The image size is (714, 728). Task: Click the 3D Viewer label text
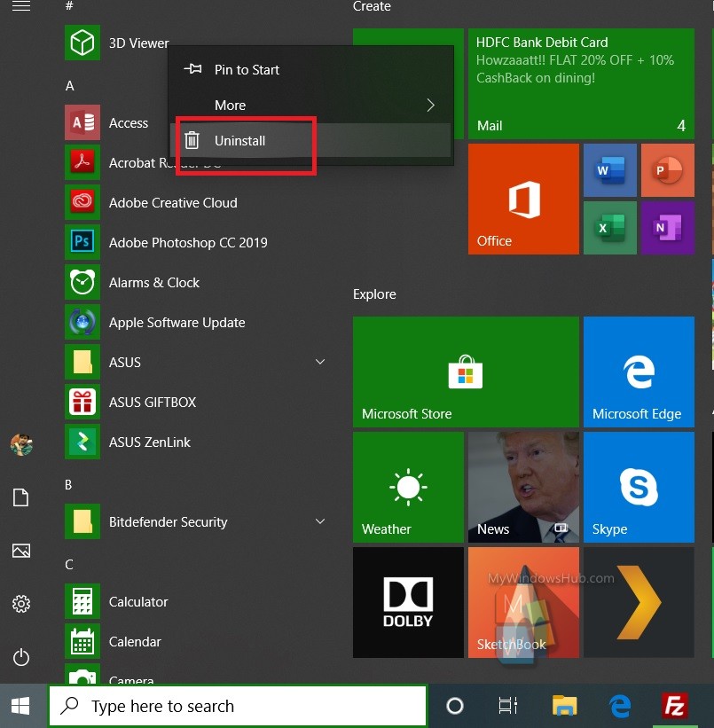138,43
